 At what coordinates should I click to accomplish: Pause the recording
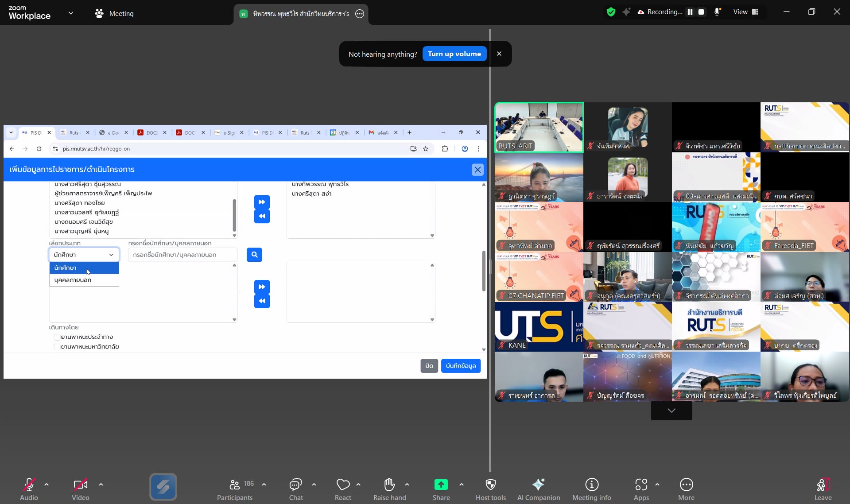point(690,12)
